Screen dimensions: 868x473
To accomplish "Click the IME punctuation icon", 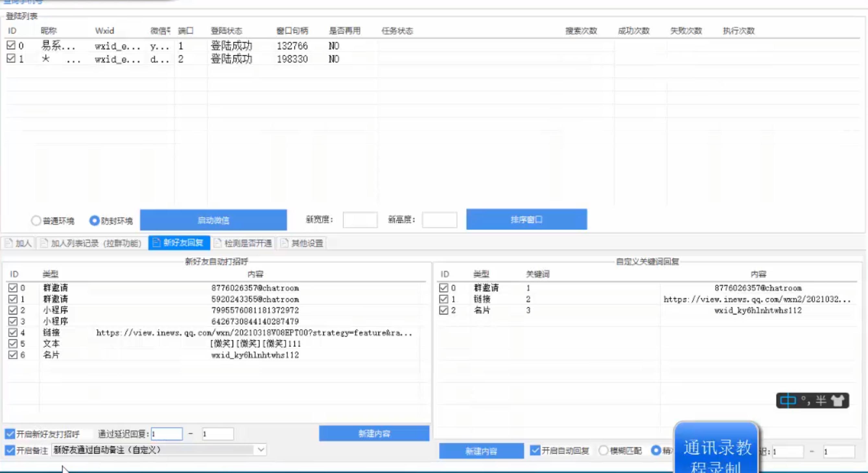I will 806,400.
